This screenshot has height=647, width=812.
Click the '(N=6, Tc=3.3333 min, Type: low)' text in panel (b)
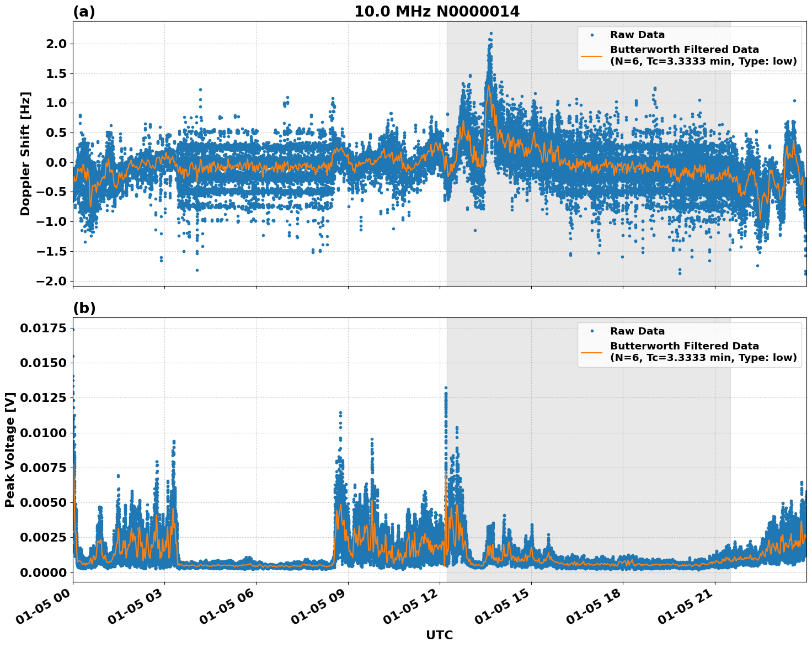pos(703,358)
